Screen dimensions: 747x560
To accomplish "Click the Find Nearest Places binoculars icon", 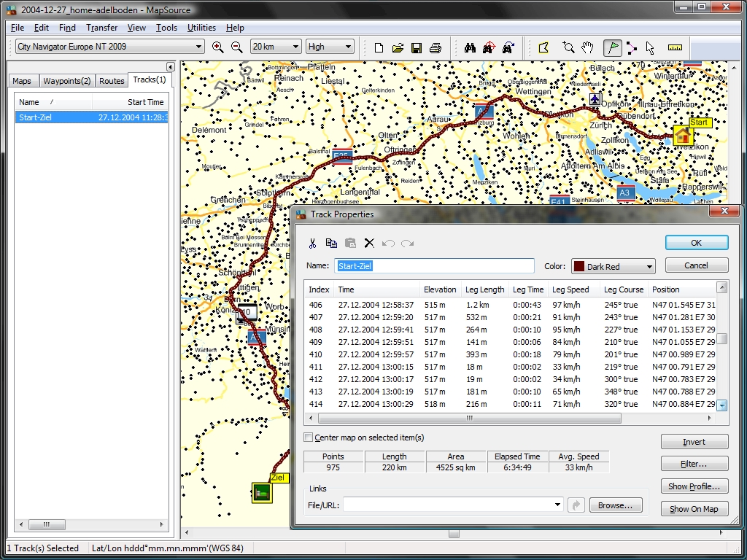I will 489,47.
